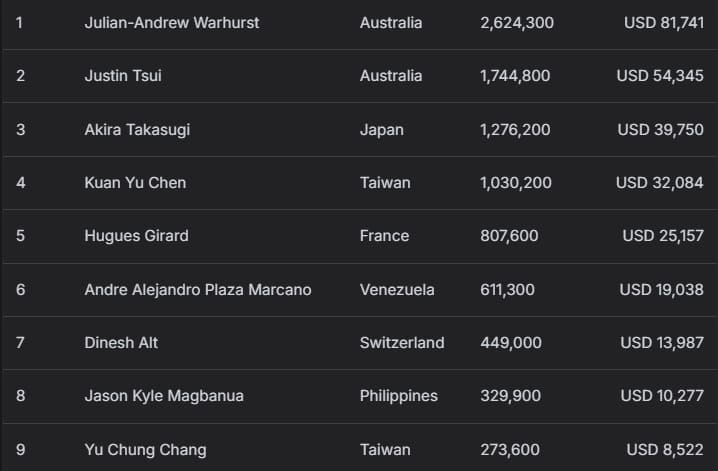Viewport: 718px width, 471px height.
Task: Click the Venezuela country cell
Action: tap(397, 290)
